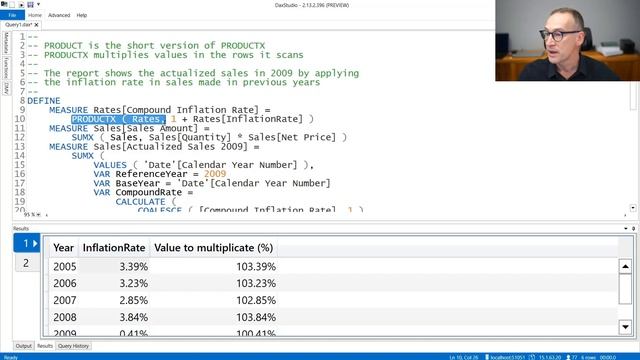
Task: Click the results grid scroll down arrow
Action: (x=625, y=327)
